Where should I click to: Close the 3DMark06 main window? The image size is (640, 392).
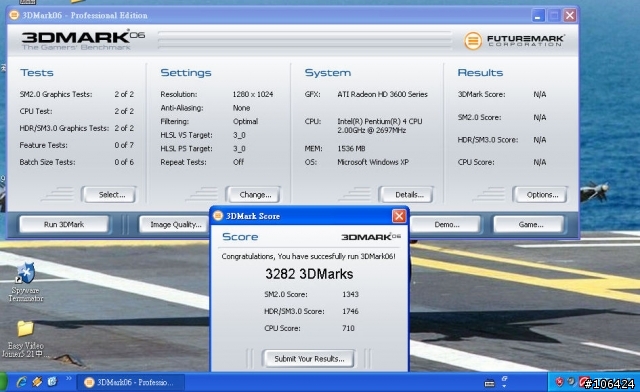pyautogui.click(x=570, y=16)
